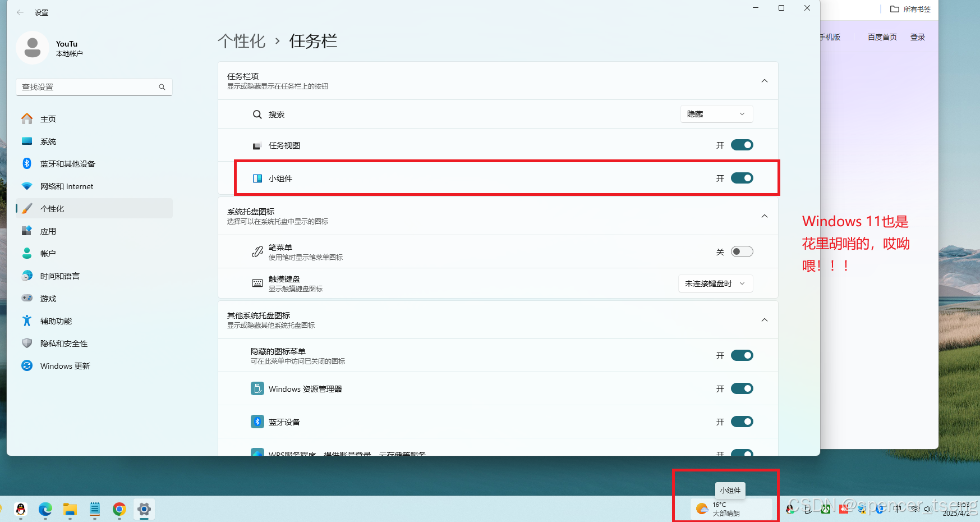
Task: Select the 游戏 section in sidebar
Action: (x=48, y=298)
